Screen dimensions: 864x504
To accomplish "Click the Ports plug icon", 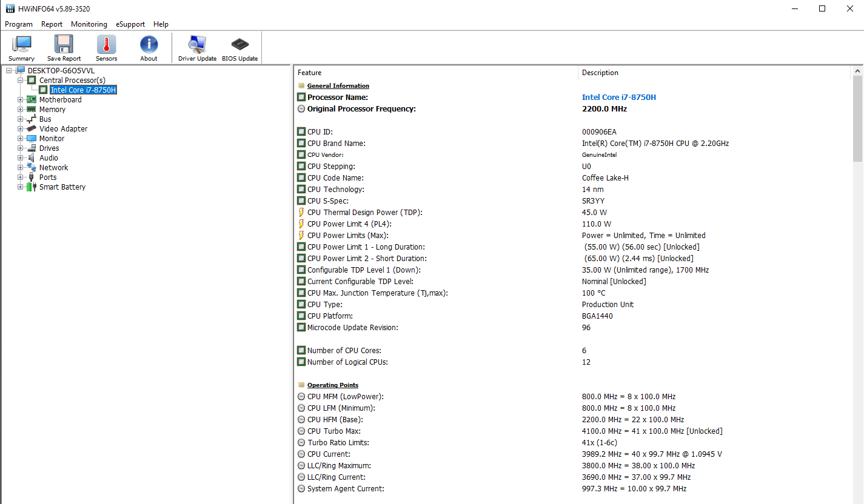I will pos(32,177).
